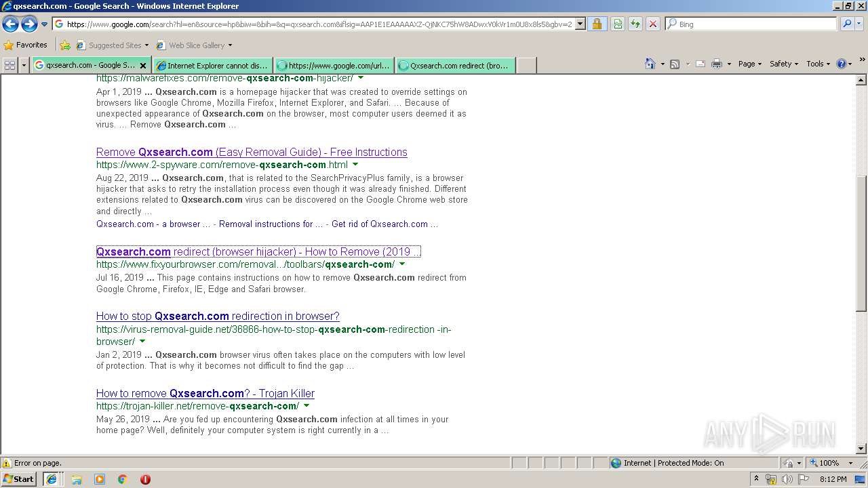Open 'Get rid of Qxsearch.com' sitelink
Screen dimensions: 868x488
pyautogui.click(x=384, y=224)
